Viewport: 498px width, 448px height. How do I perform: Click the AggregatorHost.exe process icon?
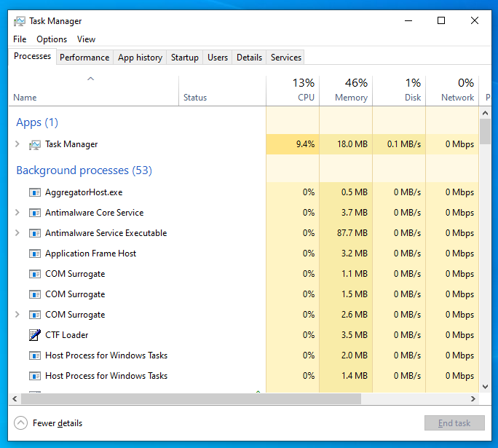click(x=35, y=192)
